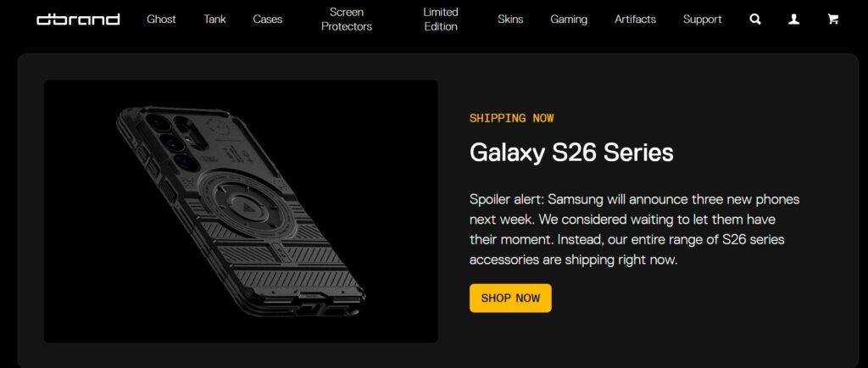The image size is (868, 368).
Task: Open the search icon
Action: point(755,19)
